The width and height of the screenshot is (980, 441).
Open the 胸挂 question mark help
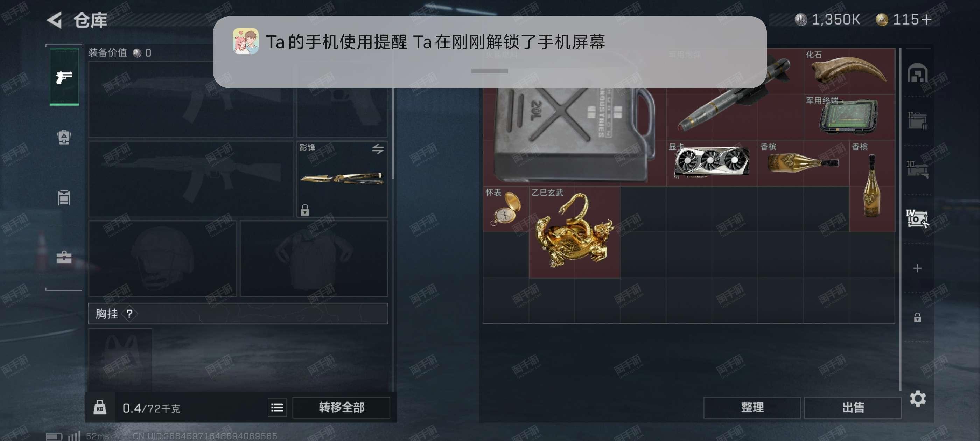coord(129,314)
